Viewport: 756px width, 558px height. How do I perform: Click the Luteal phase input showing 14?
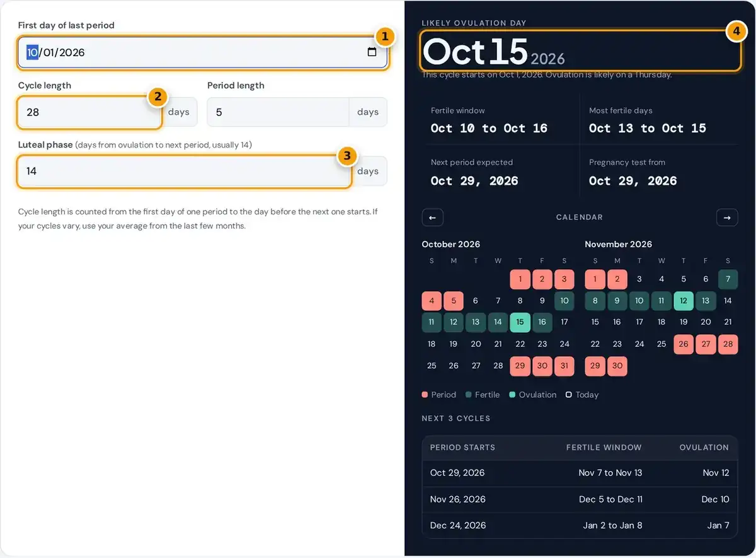(x=184, y=171)
